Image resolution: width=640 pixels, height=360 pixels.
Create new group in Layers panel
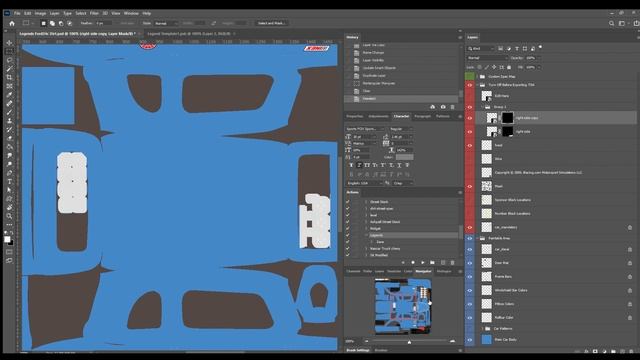tap(613, 351)
